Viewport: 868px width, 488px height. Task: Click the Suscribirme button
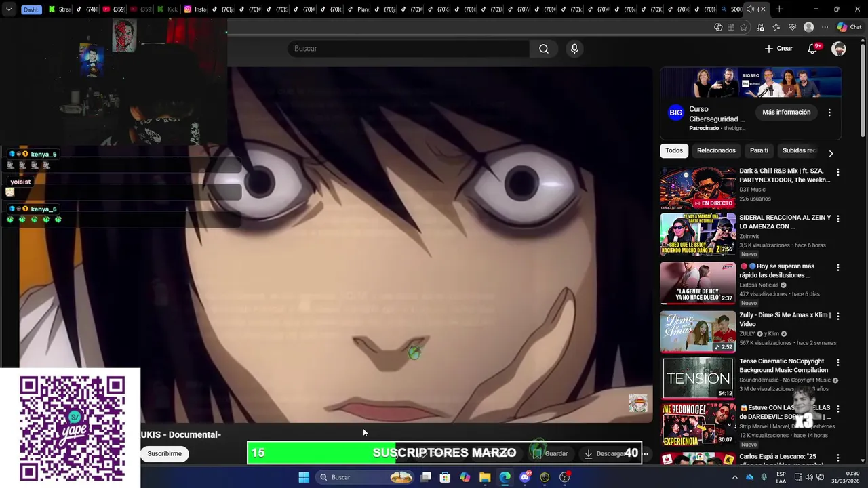coord(165,453)
